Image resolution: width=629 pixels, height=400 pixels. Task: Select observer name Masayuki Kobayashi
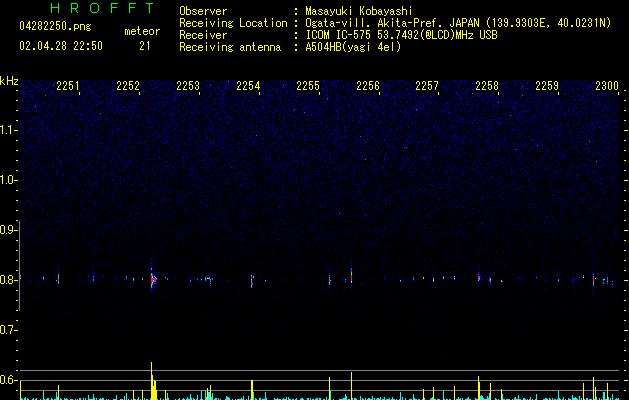tap(359, 11)
